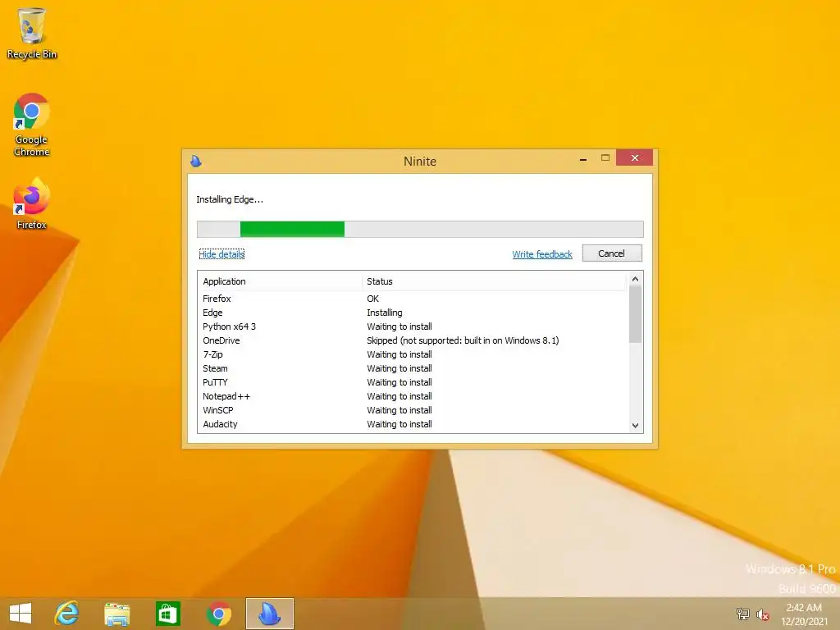Select the Google Chrome desktop shortcut
This screenshot has width=840, height=630.
click(32, 125)
